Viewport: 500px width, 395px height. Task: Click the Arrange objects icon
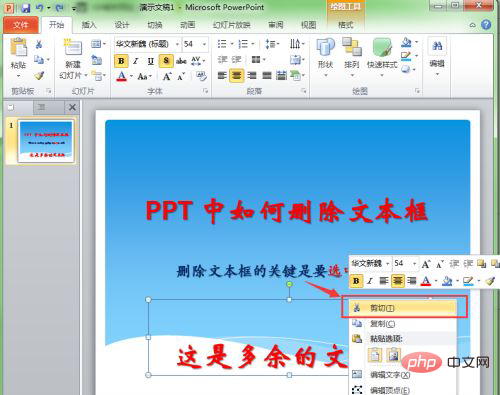352,47
